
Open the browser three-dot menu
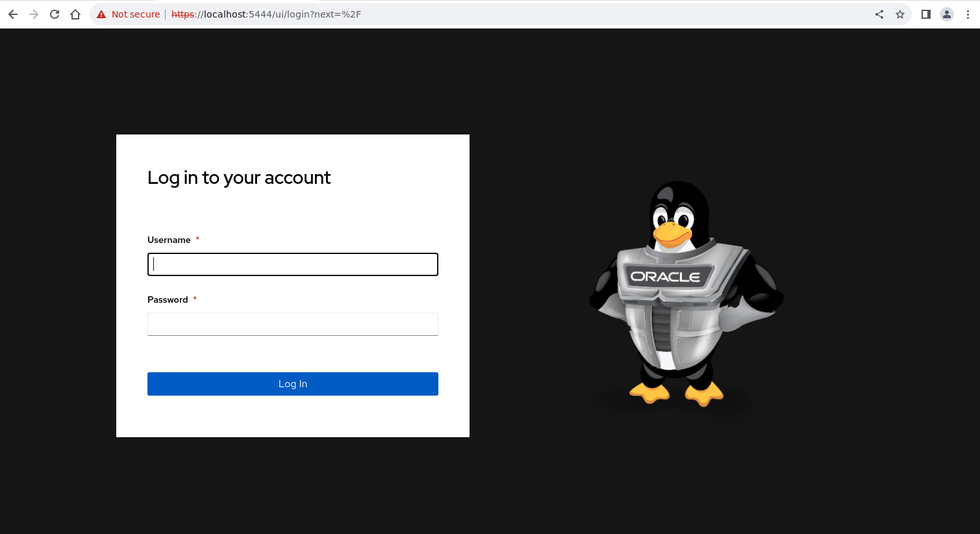[968, 14]
